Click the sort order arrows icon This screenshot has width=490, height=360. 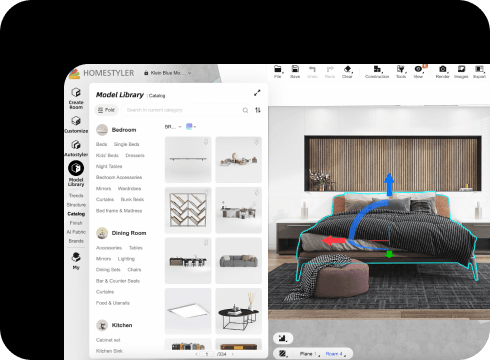pos(258,110)
